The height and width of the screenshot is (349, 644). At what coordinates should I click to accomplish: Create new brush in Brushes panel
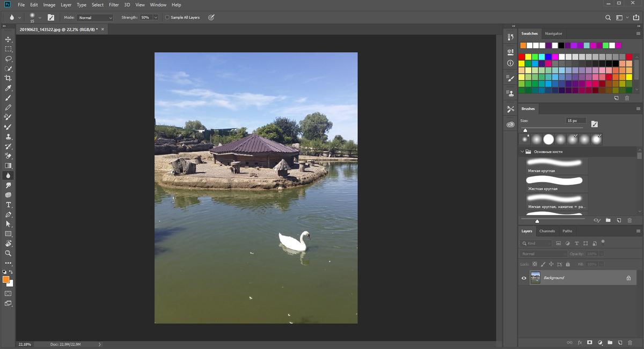pos(619,220)
